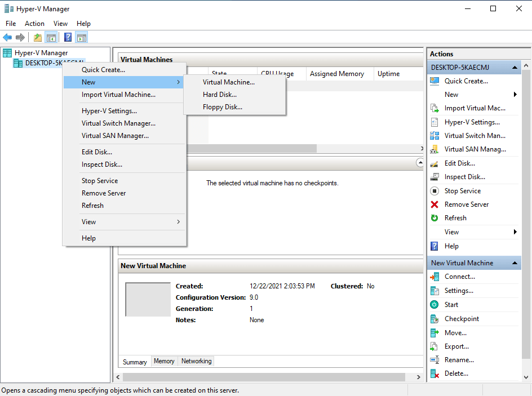Switch to the Summary tab
Image resolution: width=532 pixels, height=396 pixels.
click(x=135, y=362)
